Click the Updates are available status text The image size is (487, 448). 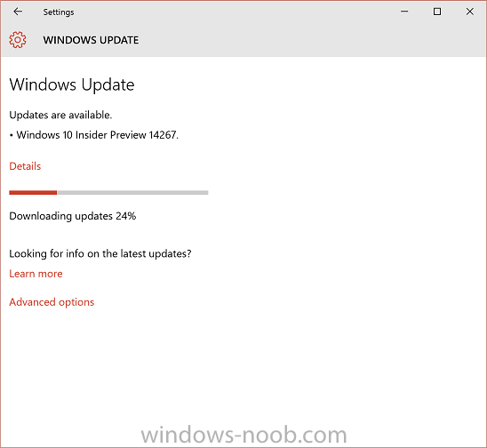pyautogui.click(x=60, y=115)
